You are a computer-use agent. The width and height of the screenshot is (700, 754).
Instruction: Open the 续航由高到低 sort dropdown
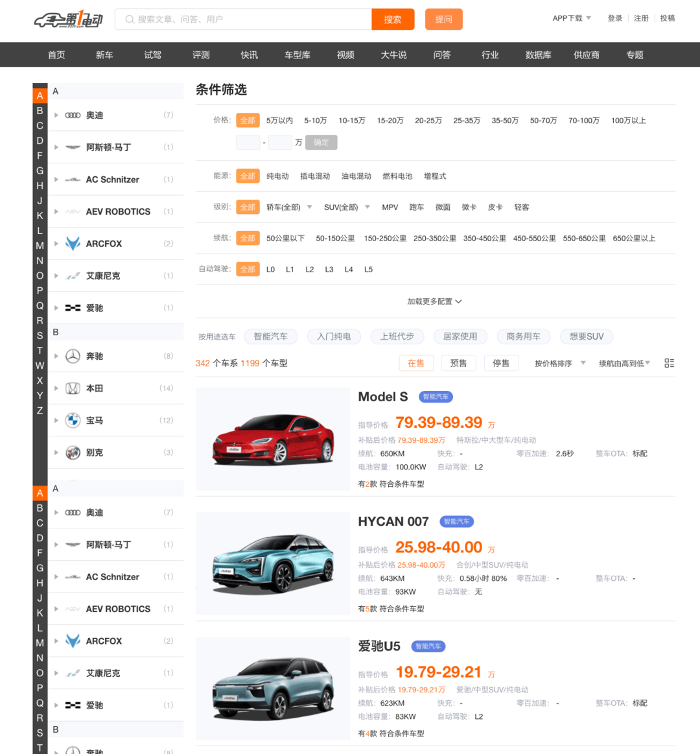click(625, 364)
